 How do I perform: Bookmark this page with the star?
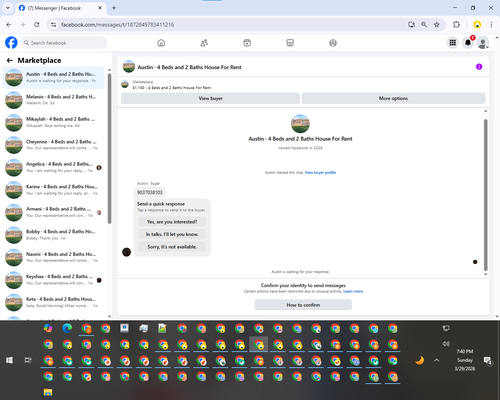tap(437, 24)
